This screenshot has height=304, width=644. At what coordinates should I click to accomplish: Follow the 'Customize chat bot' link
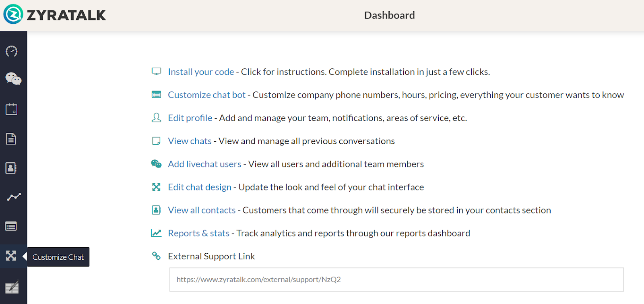206,95
